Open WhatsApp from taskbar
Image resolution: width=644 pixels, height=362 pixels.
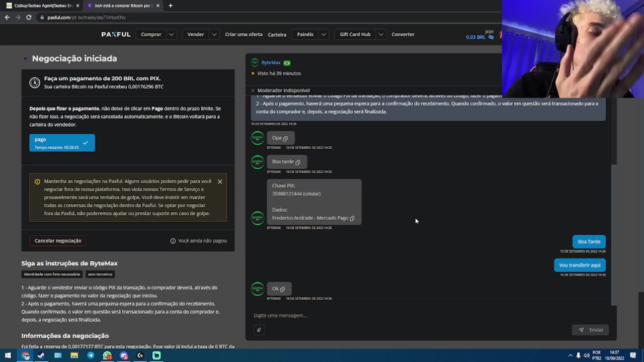[107, 355]
